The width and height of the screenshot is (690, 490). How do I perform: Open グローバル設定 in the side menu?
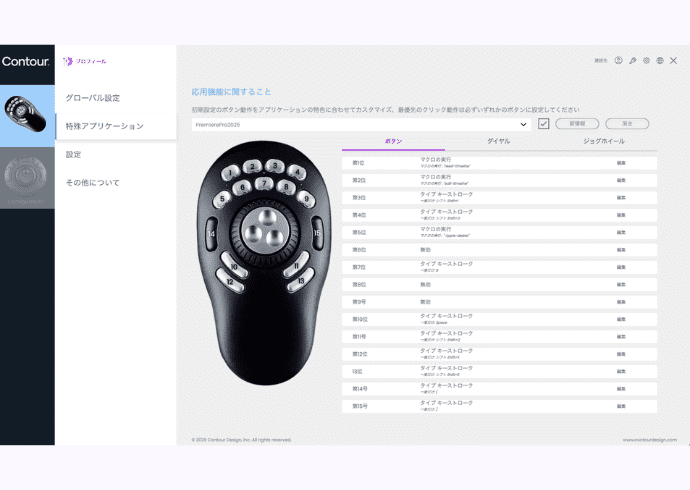click(93, 98)
